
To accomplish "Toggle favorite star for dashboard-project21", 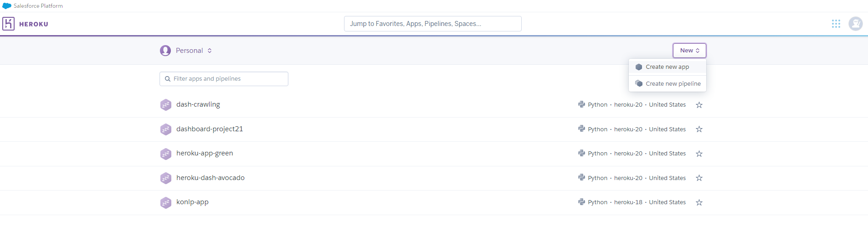I will 699,129.
